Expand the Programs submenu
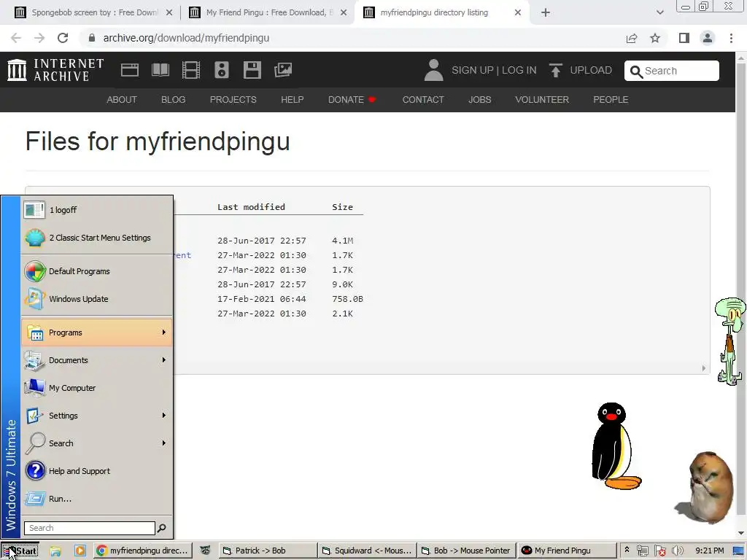747x560 pixels. [97, 332]
